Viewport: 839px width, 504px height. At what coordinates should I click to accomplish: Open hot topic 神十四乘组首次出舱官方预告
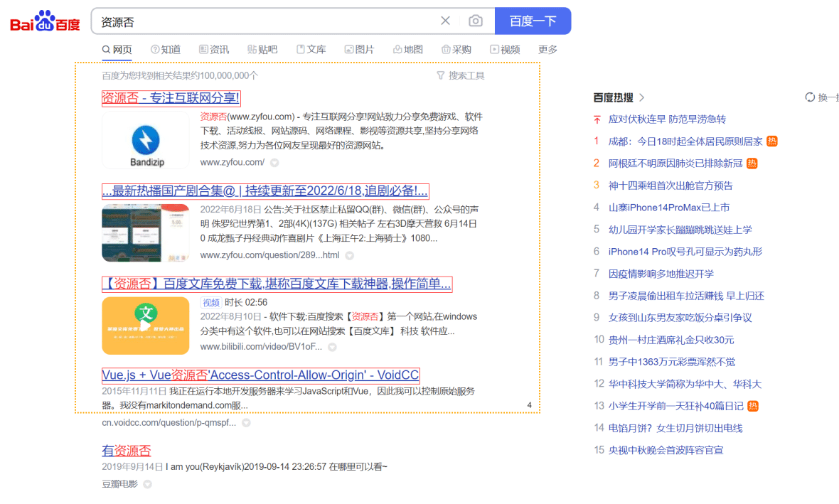coord(670,186)
